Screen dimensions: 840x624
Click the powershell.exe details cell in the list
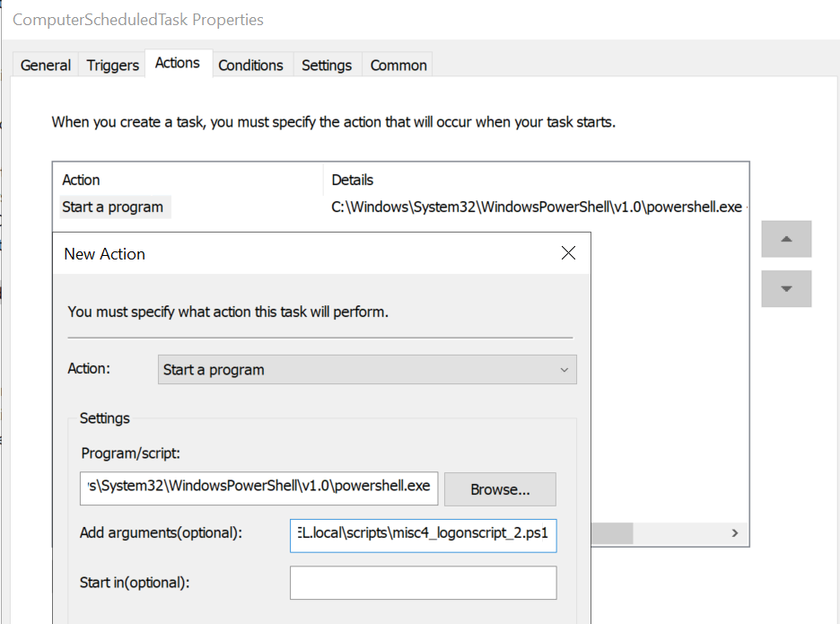pos(536,207)
